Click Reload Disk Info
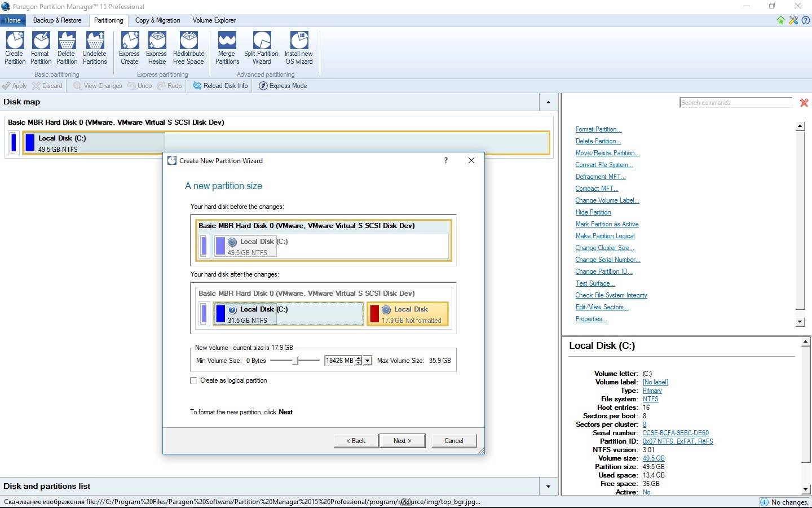The height and width of the screenshot is (508, 812). [220, 86]
